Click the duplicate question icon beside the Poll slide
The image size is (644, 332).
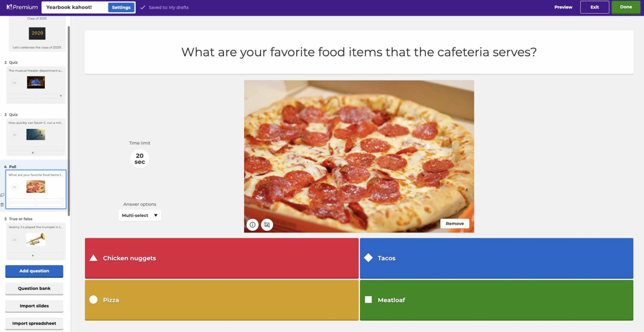[x=2, y=195]
